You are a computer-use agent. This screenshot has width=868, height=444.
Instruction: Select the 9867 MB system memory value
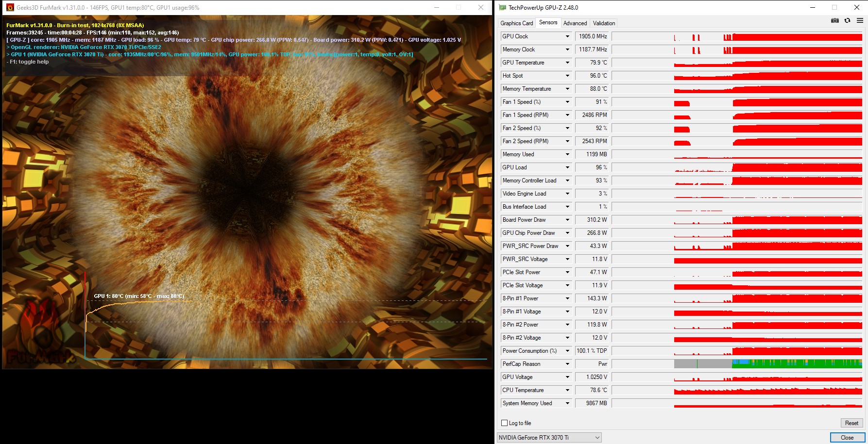point(592,403)
